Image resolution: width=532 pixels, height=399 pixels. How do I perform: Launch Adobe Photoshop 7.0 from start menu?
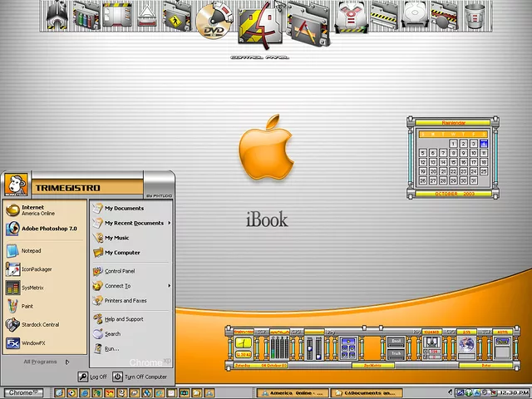click(44, 229)
